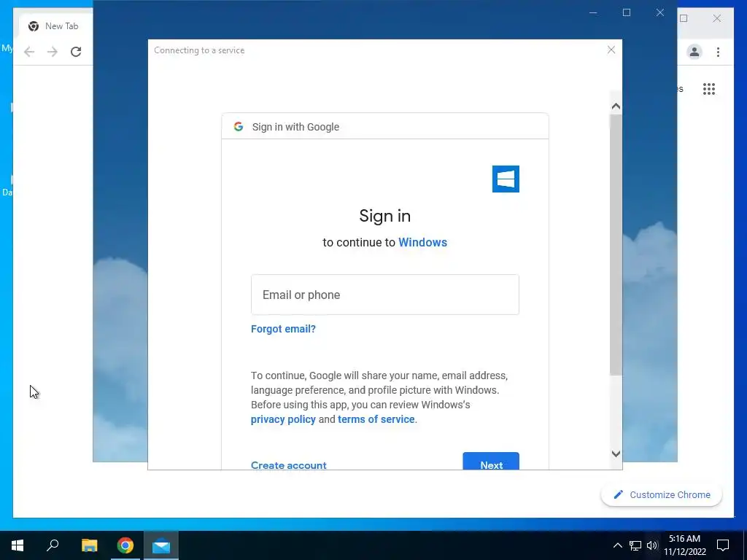
Task: Open the notification center icon
Action: coord(723,545)
